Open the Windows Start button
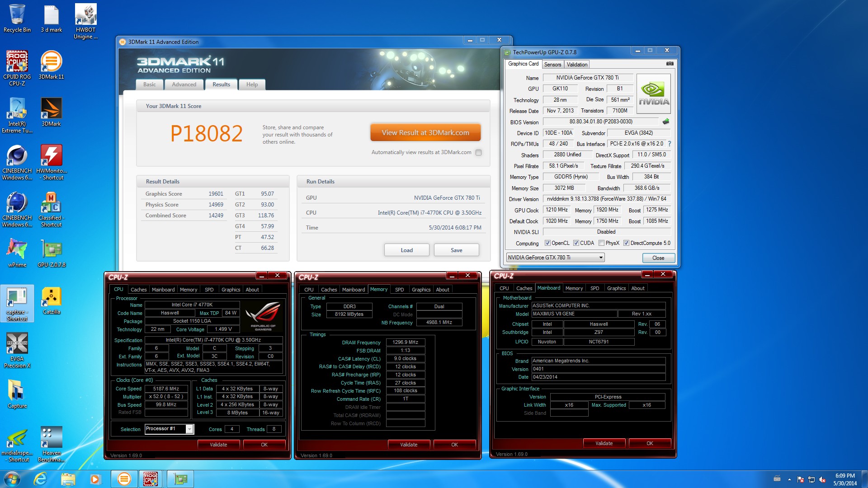This screenshot has height=488, width=868. click(x=12, y=479)
